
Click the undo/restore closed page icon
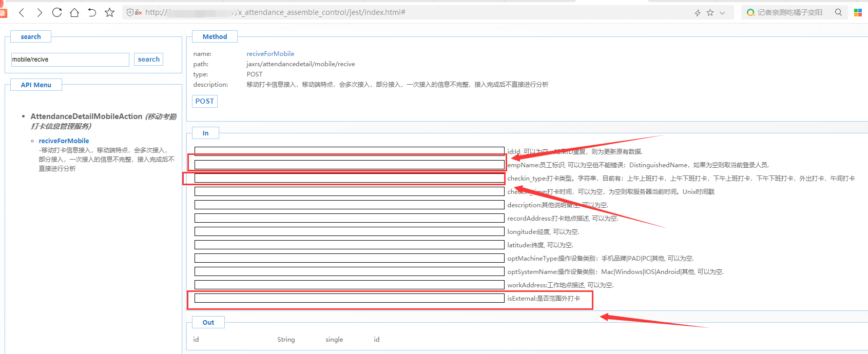92,12
